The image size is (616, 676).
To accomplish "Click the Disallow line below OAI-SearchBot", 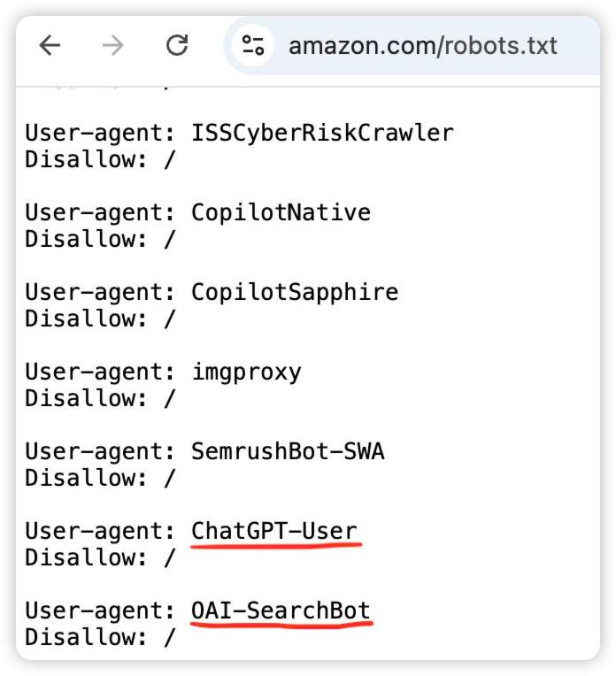I will point(100,637).
